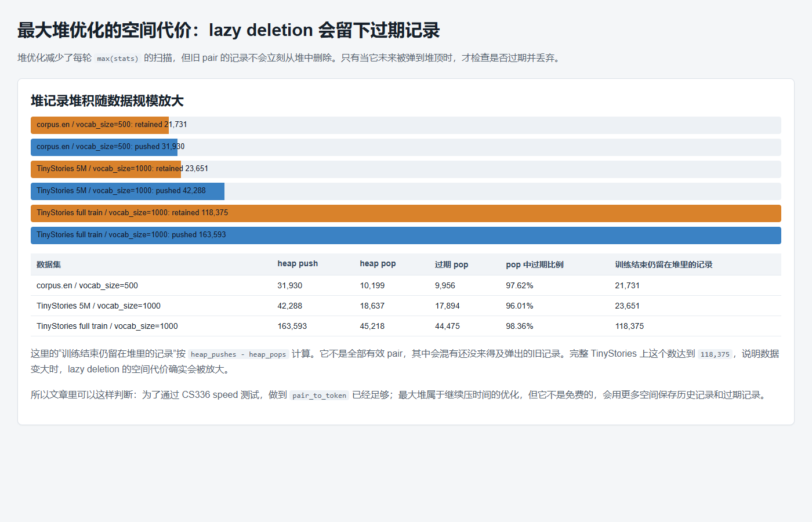This screenshot has height=522, width=812.
Task: Click the table cell value 31,930
Action: click(x=289, y=285)
